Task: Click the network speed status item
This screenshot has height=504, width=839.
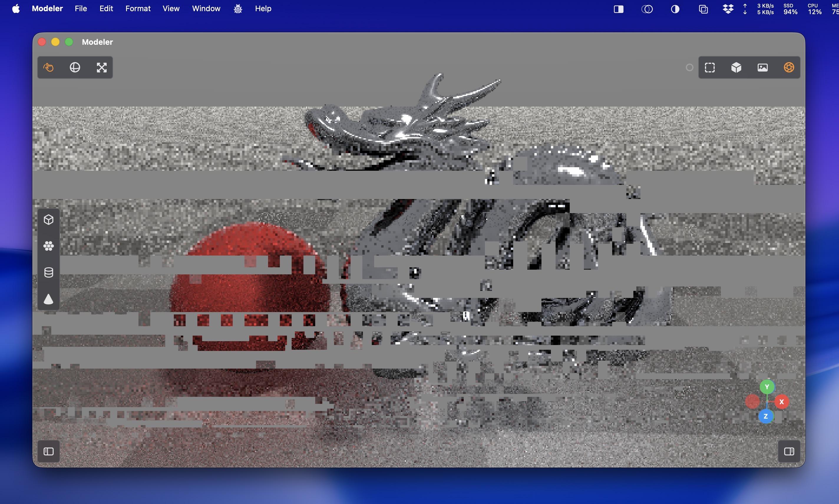Action: [759, 9]
